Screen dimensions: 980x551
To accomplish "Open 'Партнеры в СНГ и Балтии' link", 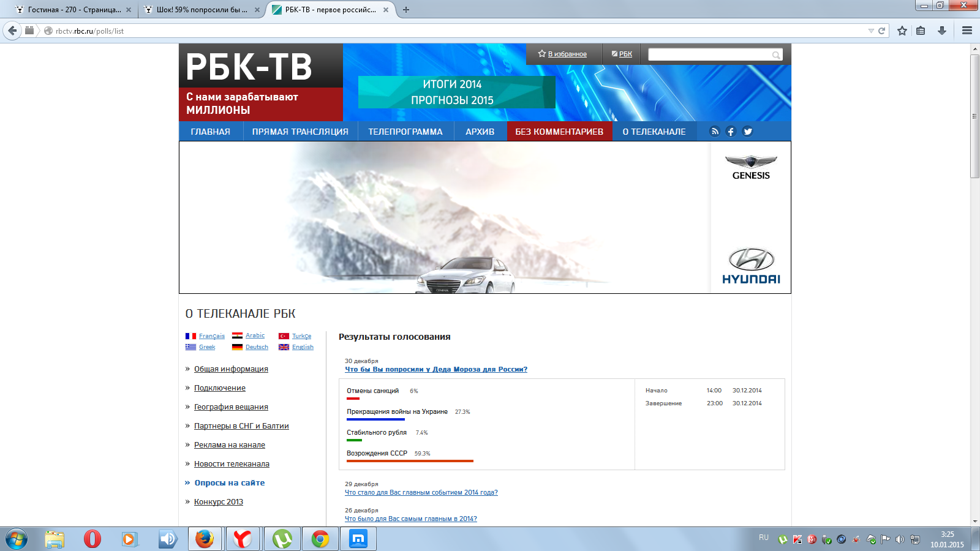I will 241,426.
